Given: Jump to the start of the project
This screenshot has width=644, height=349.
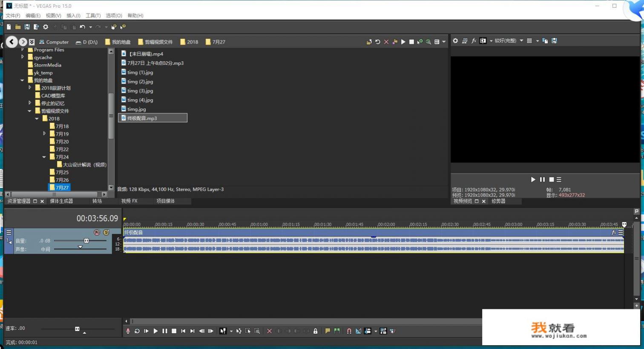Looking at the screenshot, I should coord(183,331).
